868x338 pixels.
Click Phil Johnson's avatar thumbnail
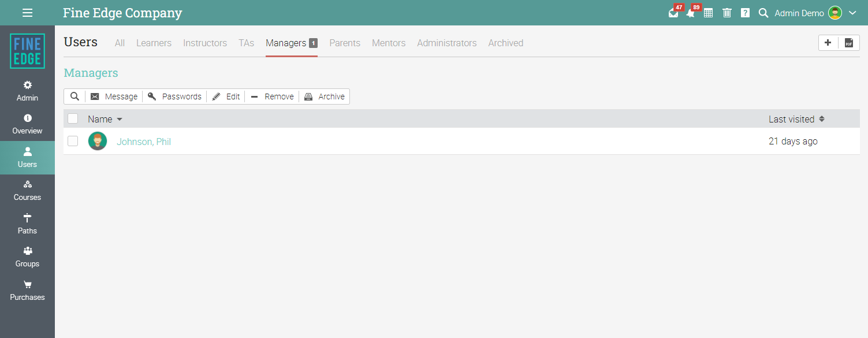[x=98, y=141]
